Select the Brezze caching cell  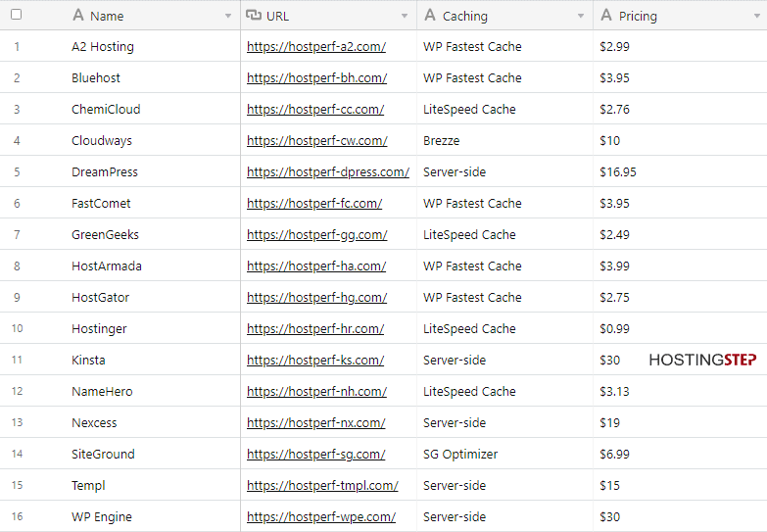[x=504, y=140]
